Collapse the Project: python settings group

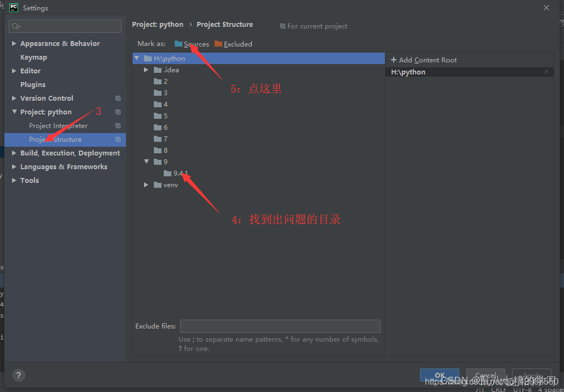pos(14,112)
